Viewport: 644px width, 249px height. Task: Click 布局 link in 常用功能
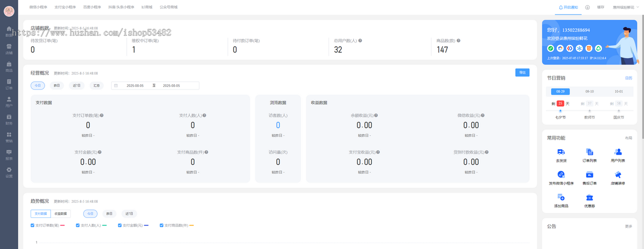click(x=628, y=138)
